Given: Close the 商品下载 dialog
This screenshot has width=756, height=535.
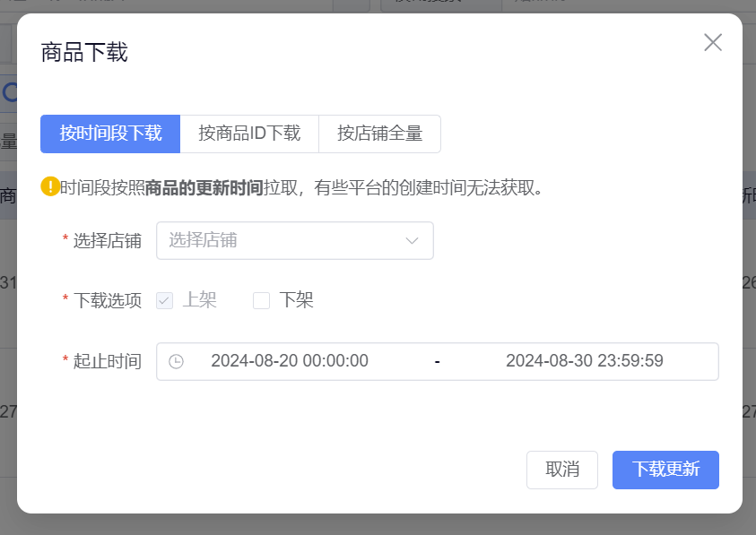Looking at the screenshot, I should pos(713,42).
